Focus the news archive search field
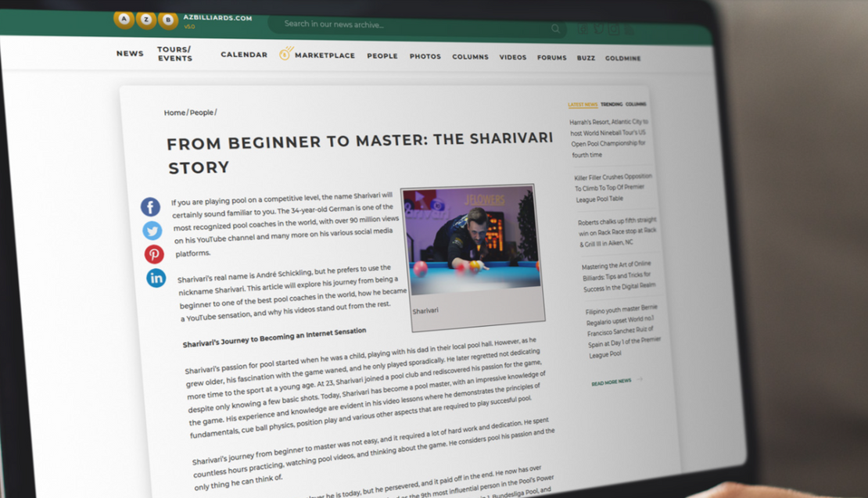868x498 pixels. (407, 25)
